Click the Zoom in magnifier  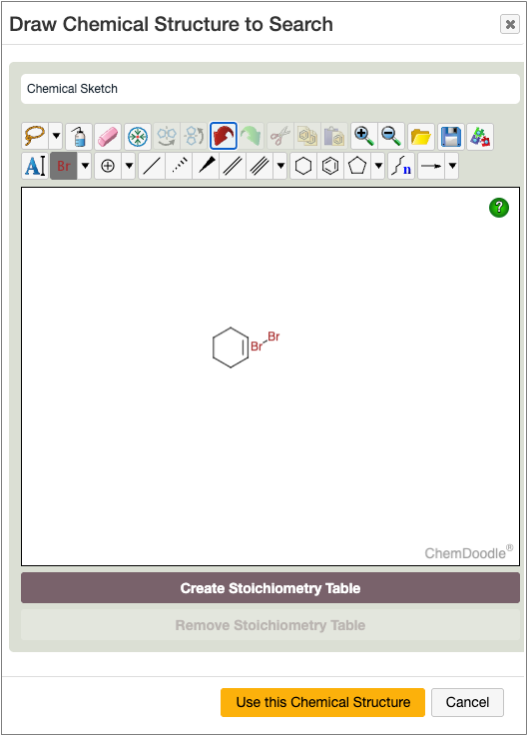[x=364, y=137]
